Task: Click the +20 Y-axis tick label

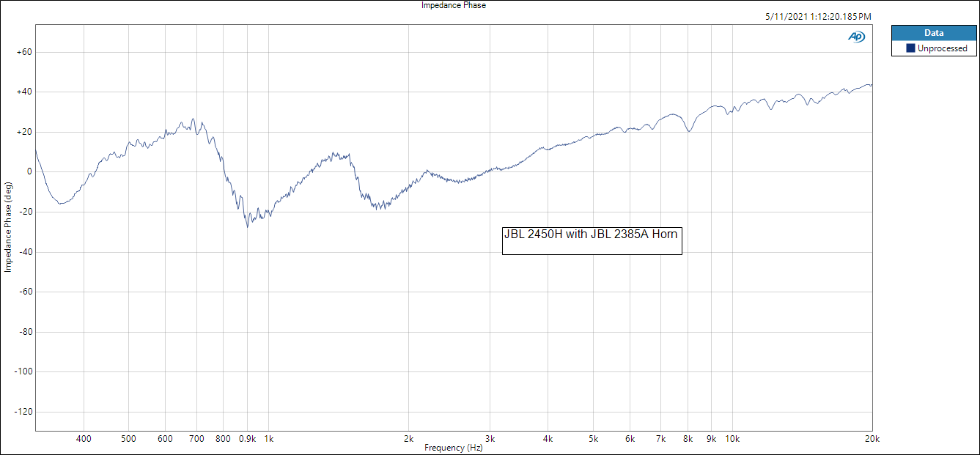Action: 23,132
